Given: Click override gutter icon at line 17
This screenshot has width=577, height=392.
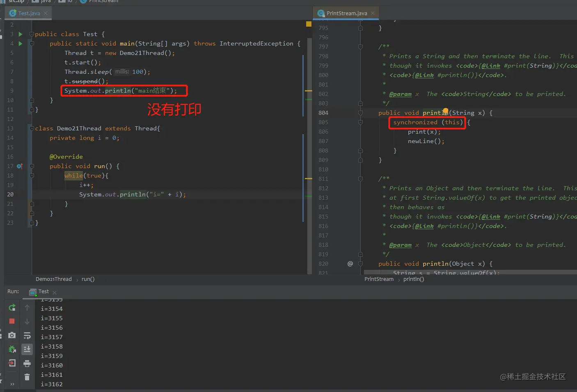Looking at the screenshot, I should coord(20,166).
